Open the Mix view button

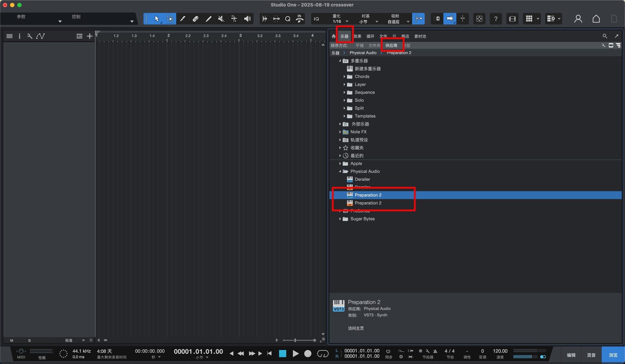click(x=591, y=355)
